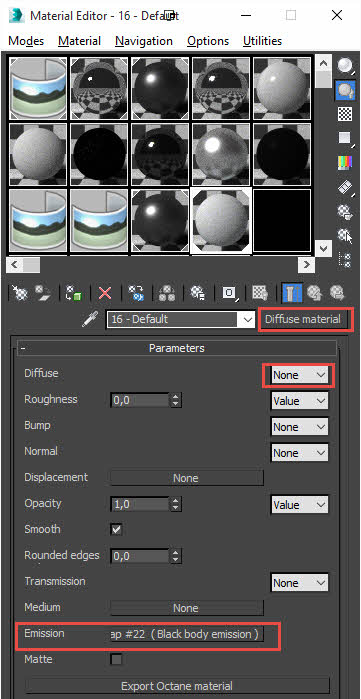Click Export Octane material button

[177, 686]
